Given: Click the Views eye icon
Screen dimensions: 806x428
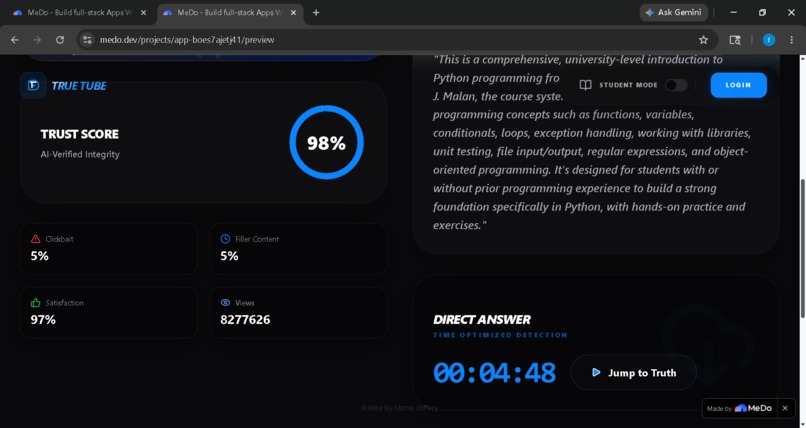Looking at the screenshot, I should [x=225, y=303].
